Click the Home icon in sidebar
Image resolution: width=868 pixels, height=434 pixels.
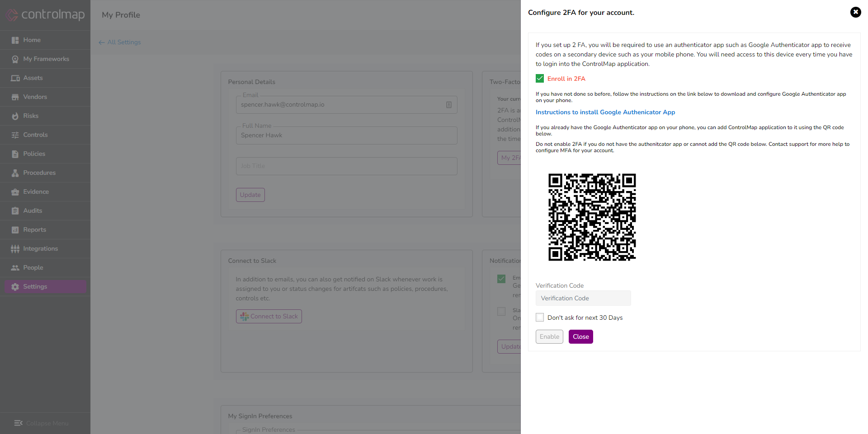click(x=15, y=40)
